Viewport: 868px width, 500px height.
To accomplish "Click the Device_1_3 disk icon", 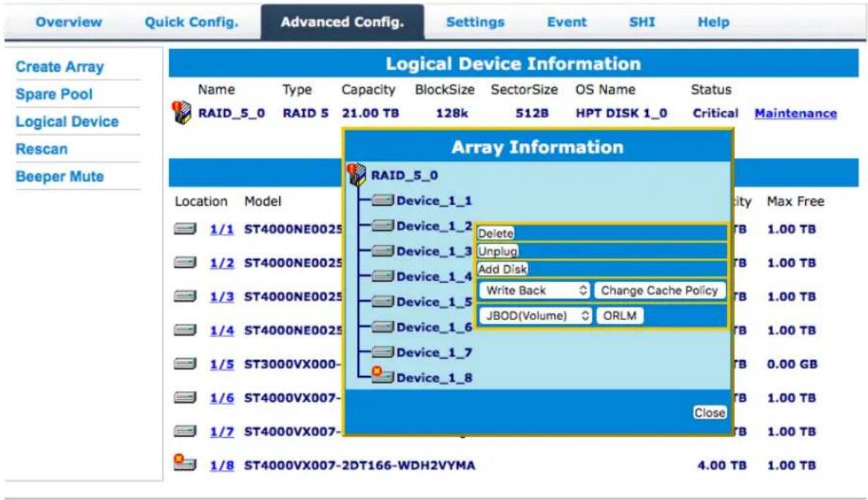I will pyautogui.click(x=382, y=251).
